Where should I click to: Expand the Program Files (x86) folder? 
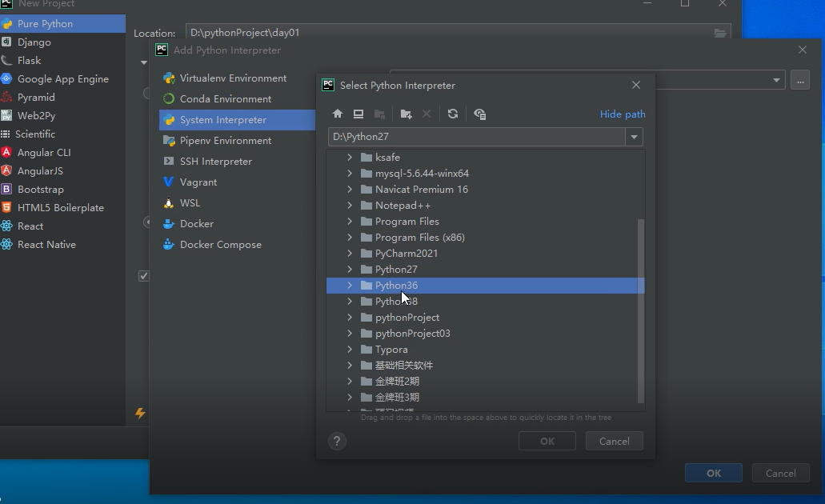[x=350, y=238]
